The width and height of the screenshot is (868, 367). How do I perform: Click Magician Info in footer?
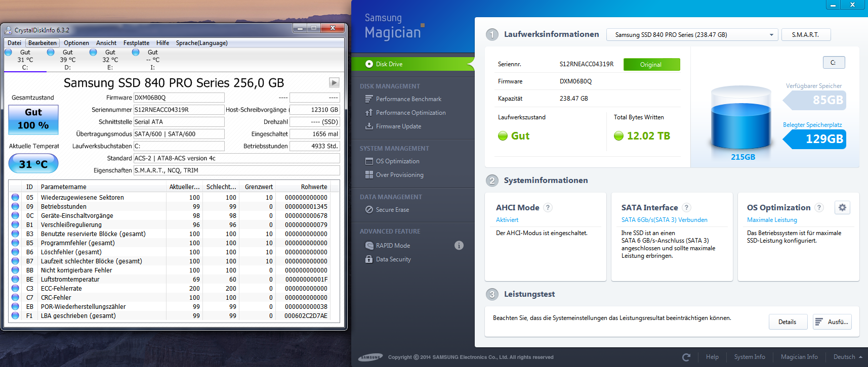[x=799, y=357]
